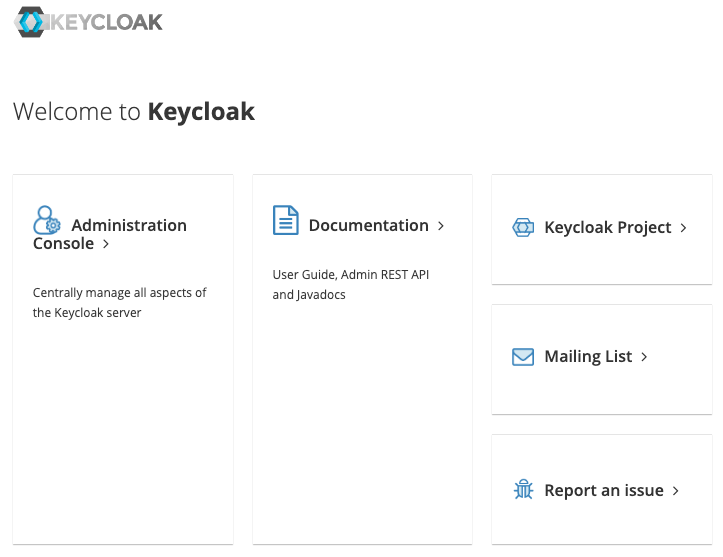Click the Keycloak Project hexagon icon
The height and width of the screenshot is (557, 723).
[523, 227]
